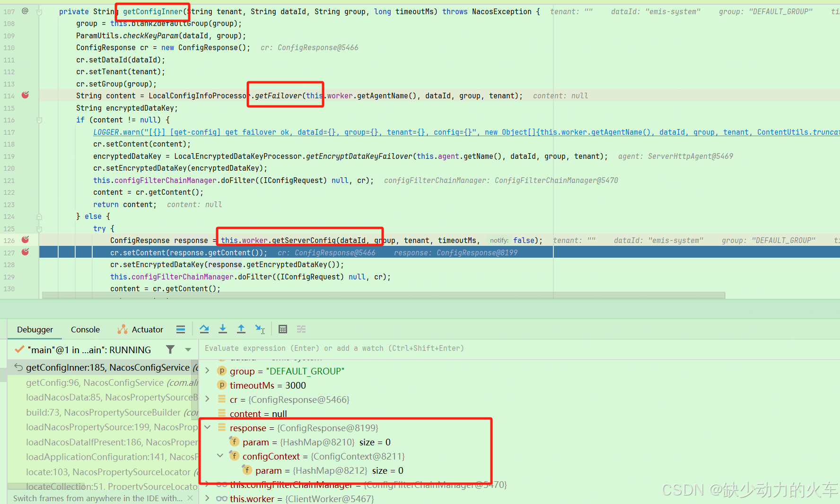Image resolution: width=840 pixels, height=504 pixels.
Task: Click line number 121 in gutter
Action: click(x=9, y=181)
